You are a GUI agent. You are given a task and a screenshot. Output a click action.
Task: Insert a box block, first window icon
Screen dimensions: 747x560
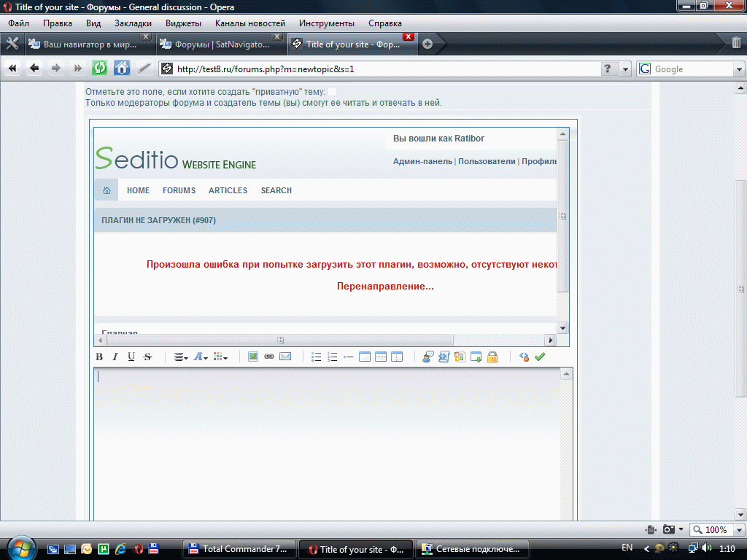pos(365,357)
